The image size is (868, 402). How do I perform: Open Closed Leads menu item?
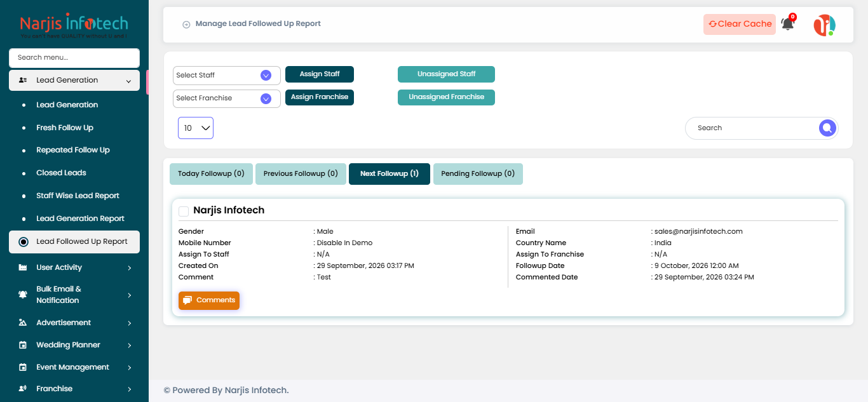coord(61,173)
